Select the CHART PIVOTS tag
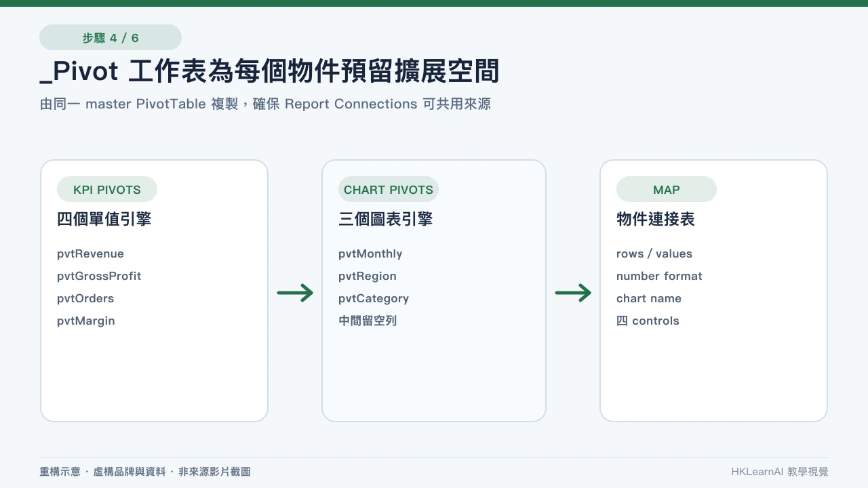868x488 pixels. coord(389,190)
